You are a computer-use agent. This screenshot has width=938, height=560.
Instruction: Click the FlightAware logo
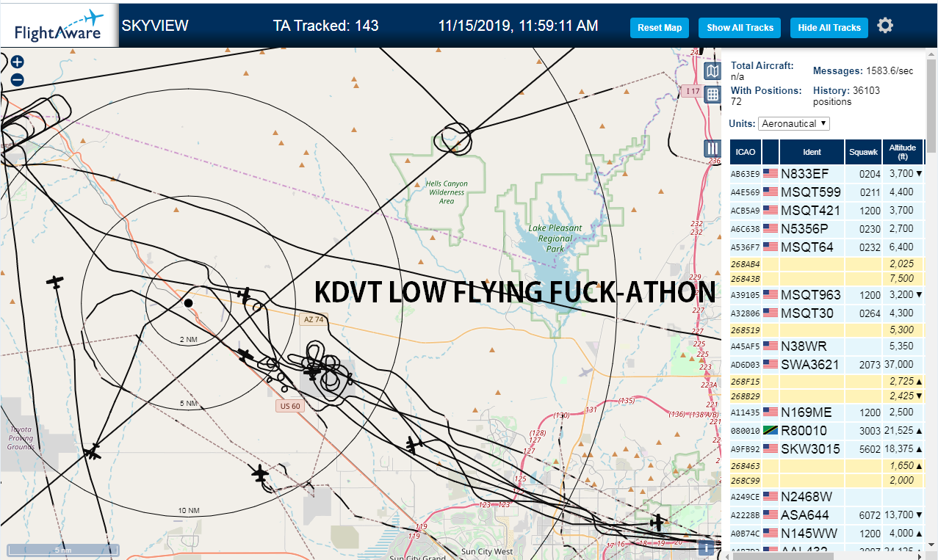pyautogui.click(x=59, y=26)
